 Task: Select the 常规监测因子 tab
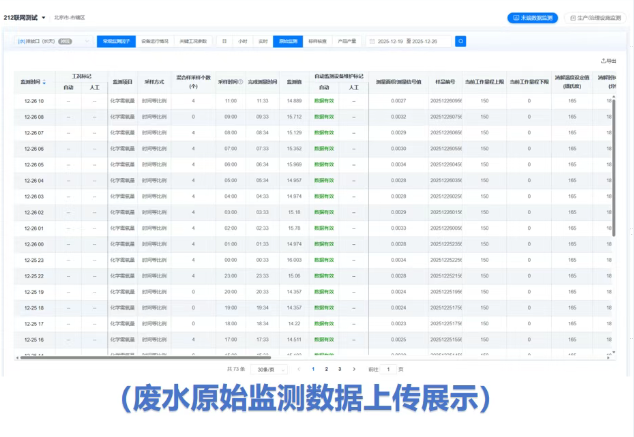point(115,42)
